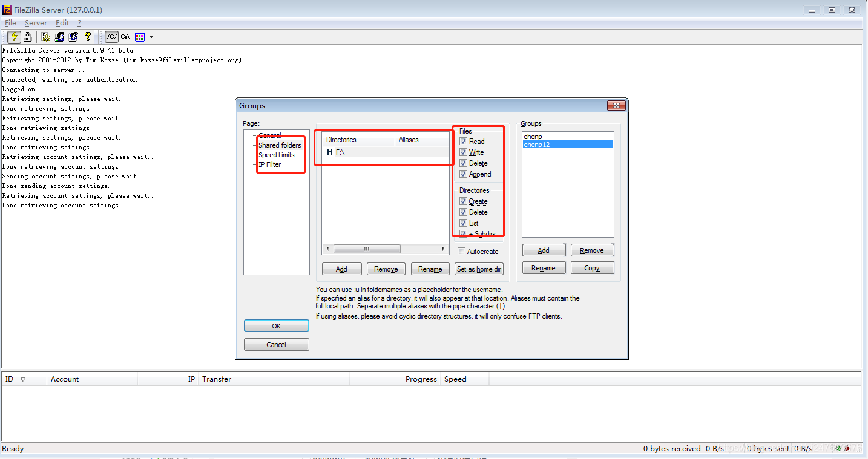Click the yellow question mark help icon

click(88, 37)
